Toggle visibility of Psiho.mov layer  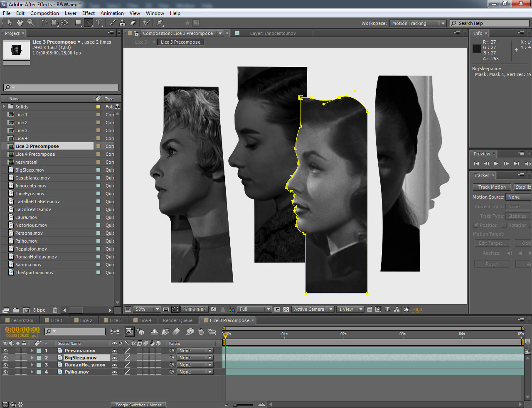pos(5,372)
